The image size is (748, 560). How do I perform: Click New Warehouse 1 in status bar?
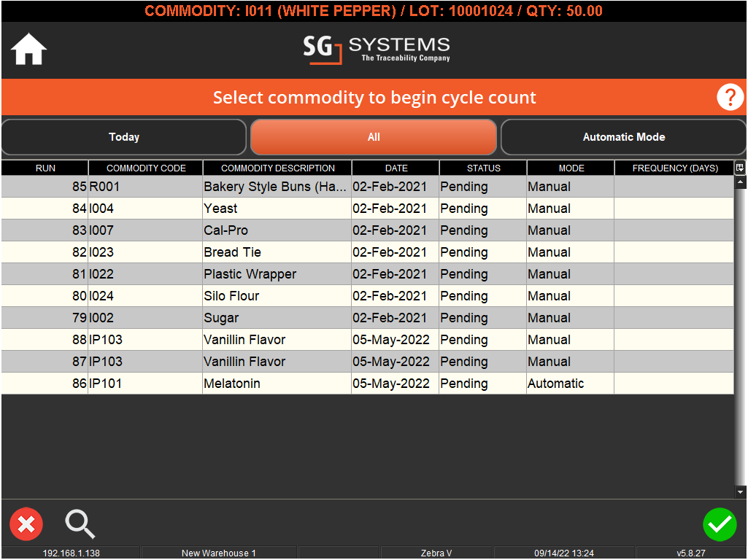218,553
